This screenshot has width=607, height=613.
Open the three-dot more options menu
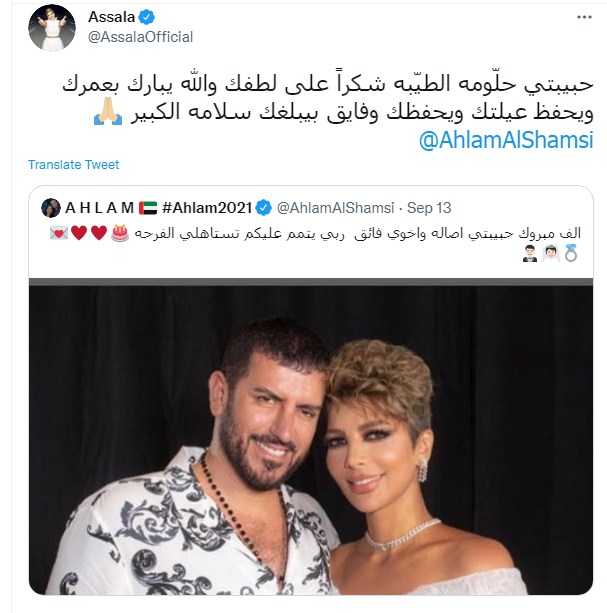tap(584, 17)
